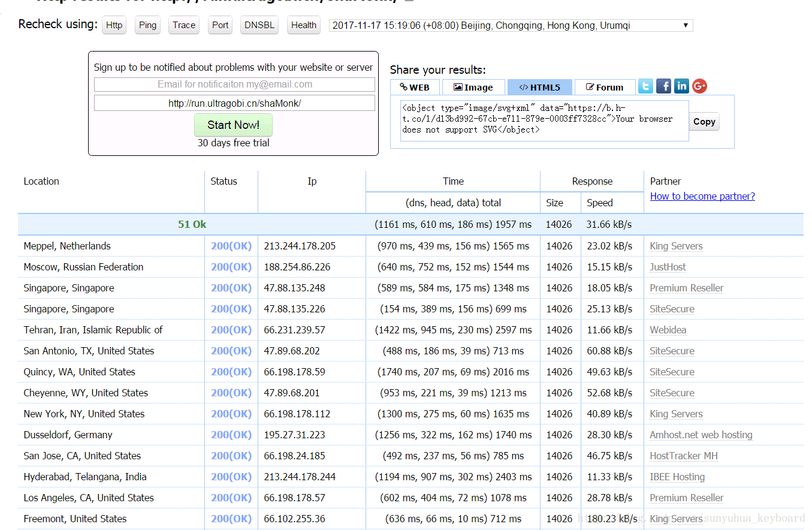Click the Speed column header
Screen dimensions: 812x530
click(x=600, y=203)
